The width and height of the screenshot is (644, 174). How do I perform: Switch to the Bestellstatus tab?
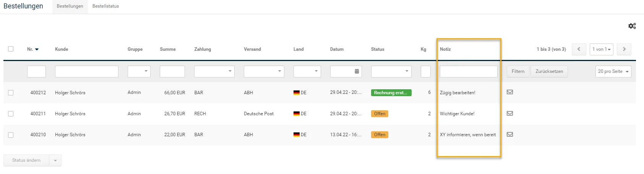click(105, 6)
